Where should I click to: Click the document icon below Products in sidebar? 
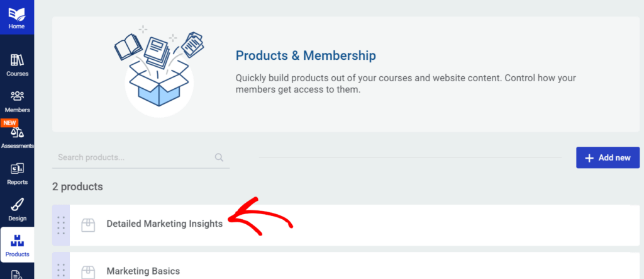point(17,275)
